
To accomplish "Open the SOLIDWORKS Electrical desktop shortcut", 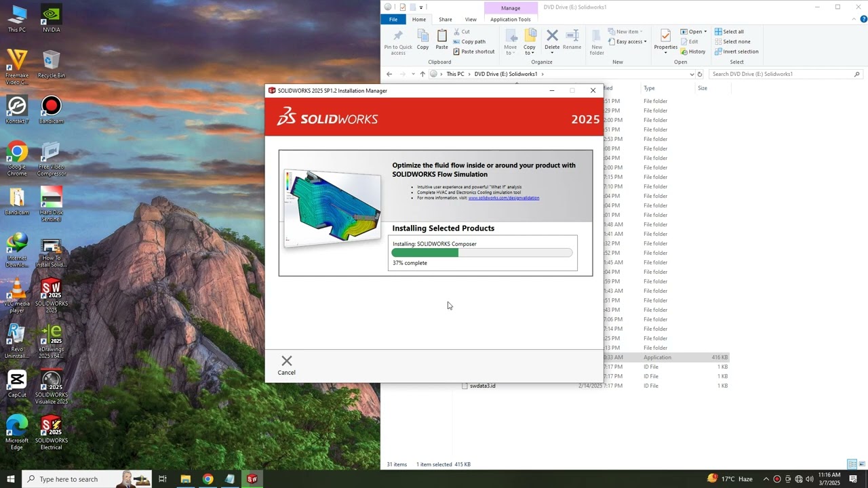I will (52, 432).
